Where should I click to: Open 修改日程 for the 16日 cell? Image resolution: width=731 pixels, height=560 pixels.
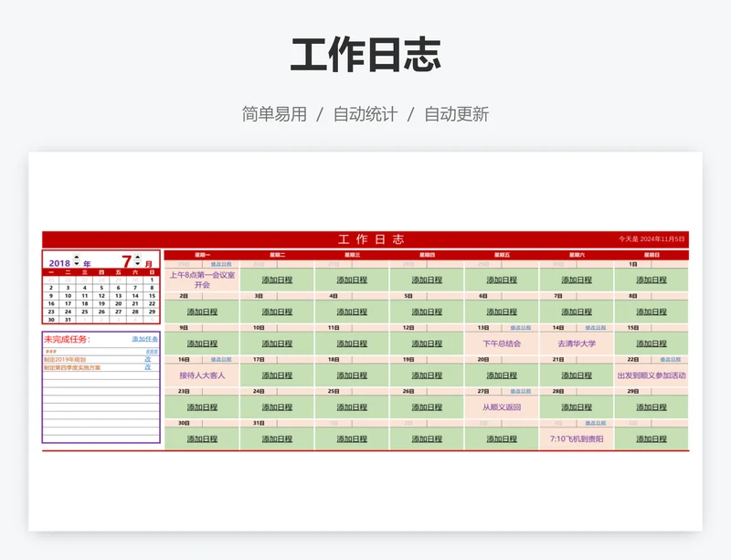click(221, 360)
